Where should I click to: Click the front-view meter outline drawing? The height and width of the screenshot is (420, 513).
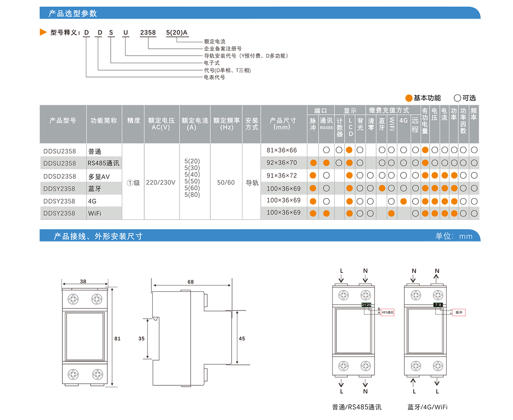pyautogui.click(x=85, y=337)
